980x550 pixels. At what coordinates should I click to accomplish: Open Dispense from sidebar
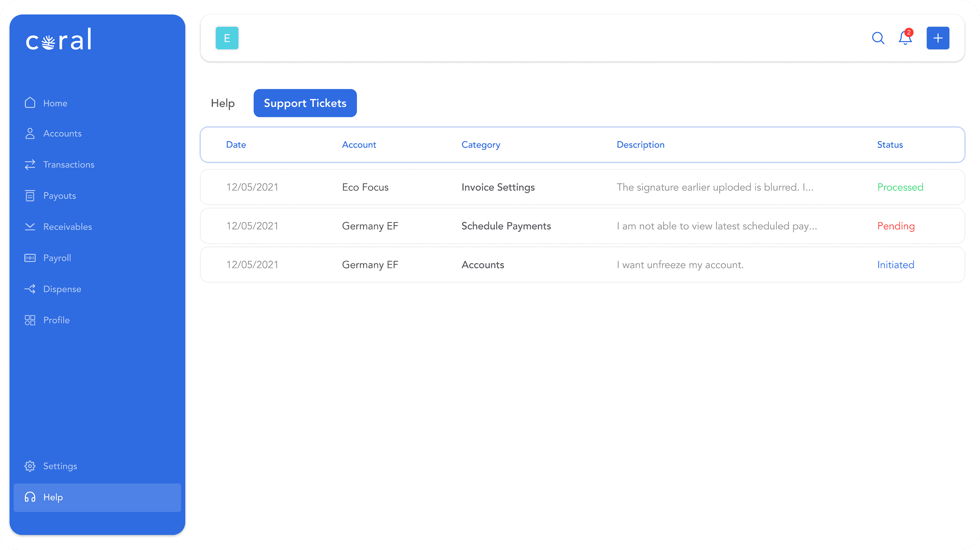pyautogui.click(x=62, y=289)
